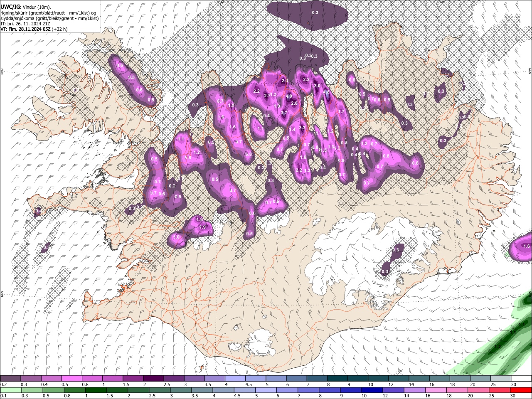
Task: Click the 3.0 snowfall value on the map
Action: pyautogui.click(x=317, y=86)
